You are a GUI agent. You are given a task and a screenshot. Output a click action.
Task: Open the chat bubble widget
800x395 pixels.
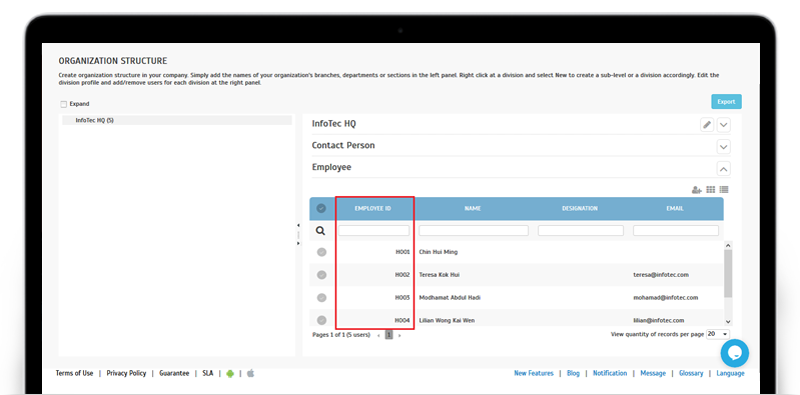pyautogui.click(x=735, y=353)
